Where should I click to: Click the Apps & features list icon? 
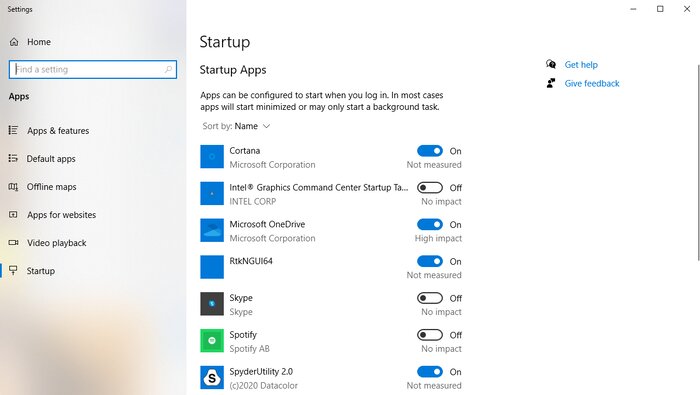[13, 130]
